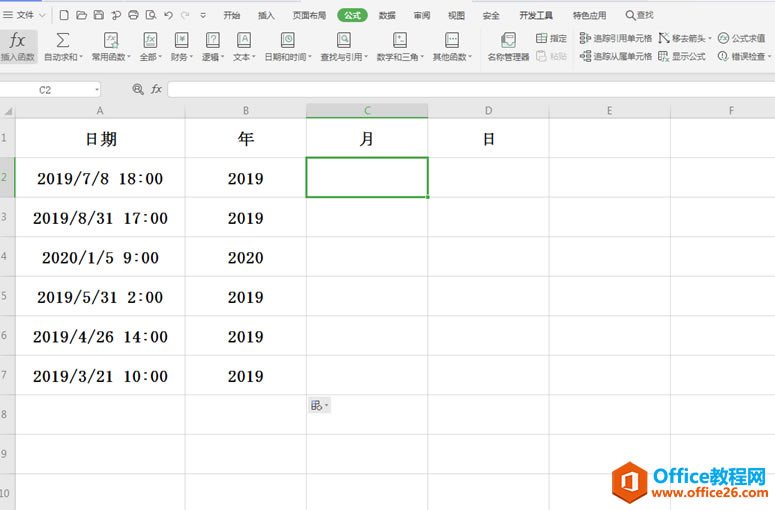Switch to the 数据 tab
The height and width of the screenshot is (510, 775).
387,15
